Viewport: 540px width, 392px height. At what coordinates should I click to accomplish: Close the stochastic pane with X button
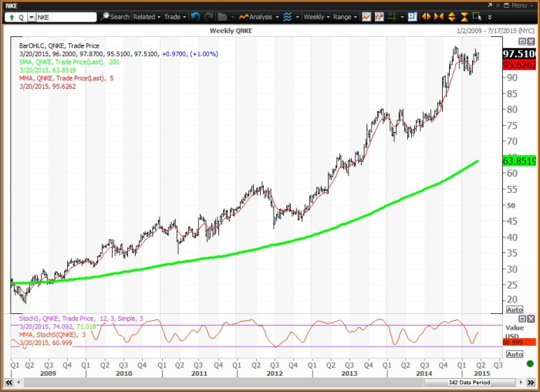click(530, 319)
